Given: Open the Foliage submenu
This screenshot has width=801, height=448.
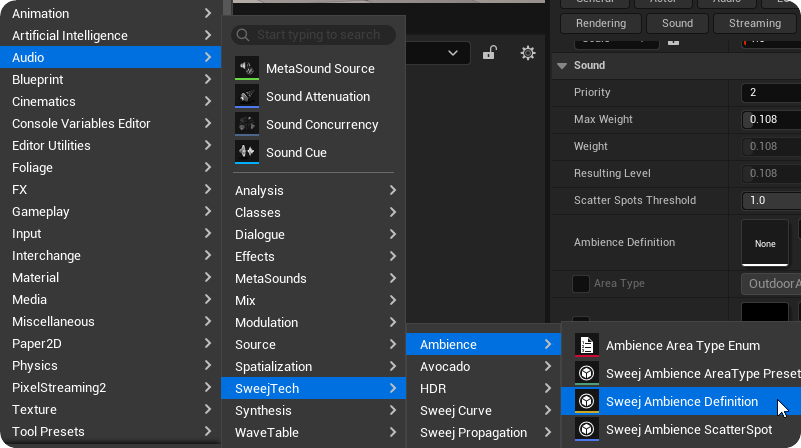Looking at the screenshot, I should [110, 167].
